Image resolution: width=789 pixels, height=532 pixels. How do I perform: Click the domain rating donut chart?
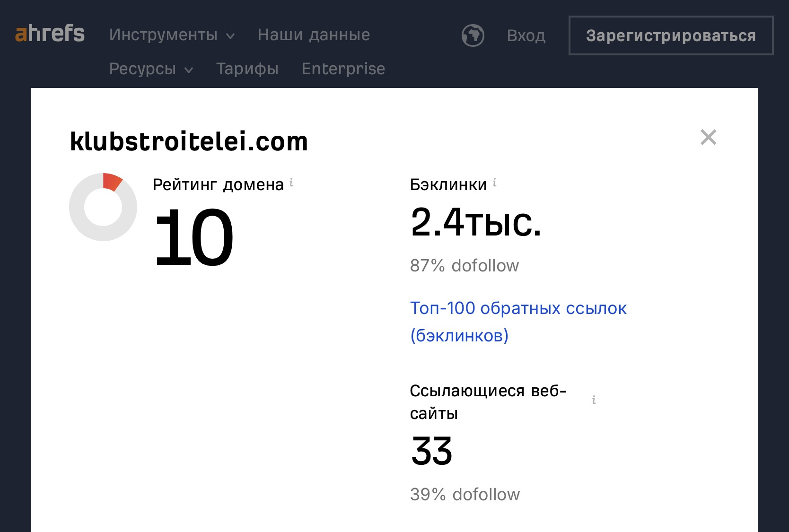103,207
